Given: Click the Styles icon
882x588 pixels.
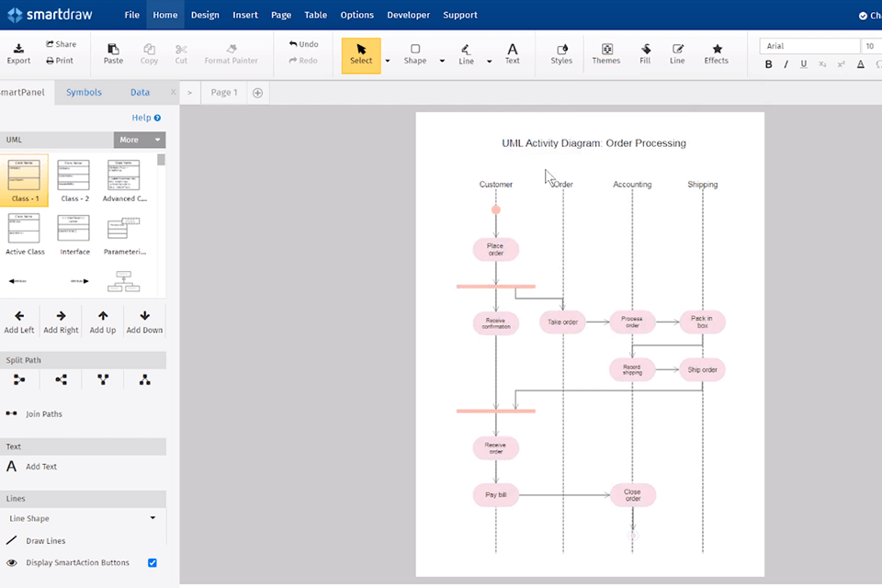Looking at the screenshot, I should pos(561,53).
